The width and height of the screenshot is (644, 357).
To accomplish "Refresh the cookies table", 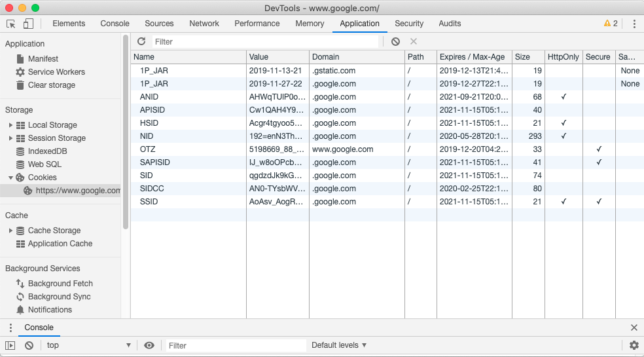I will 141,41.
